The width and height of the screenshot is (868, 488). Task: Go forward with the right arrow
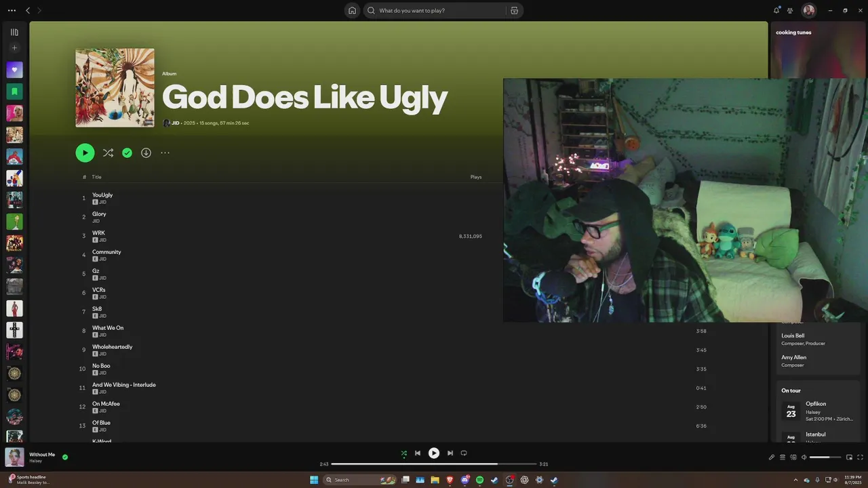[39, 10]
